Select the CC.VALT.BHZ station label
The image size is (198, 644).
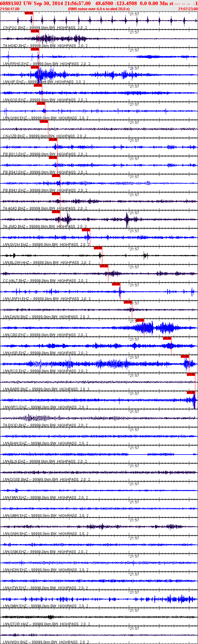[x=45, y=281]
